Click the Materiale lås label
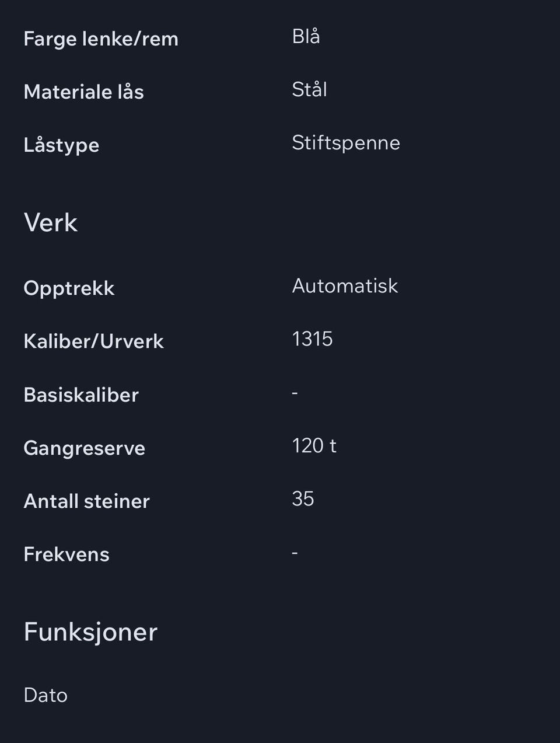Screen dimensions: 560x743 coord(83,92)
